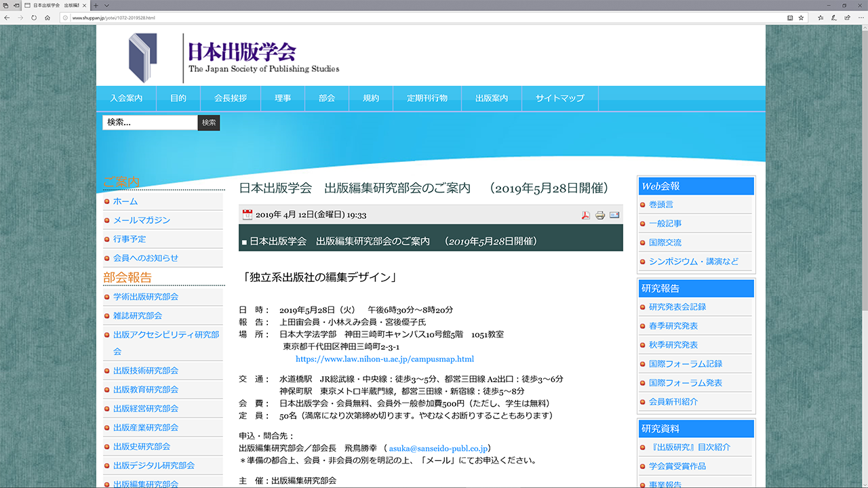Open the campus map URL link
This screenshot has width=868, height=488.
(384, 359)
